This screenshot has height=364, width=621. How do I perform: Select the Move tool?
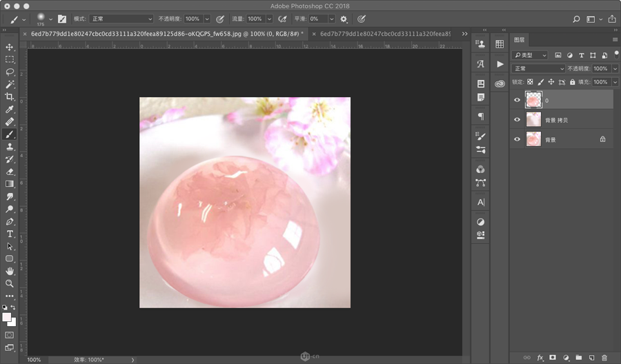pos(10,47)
